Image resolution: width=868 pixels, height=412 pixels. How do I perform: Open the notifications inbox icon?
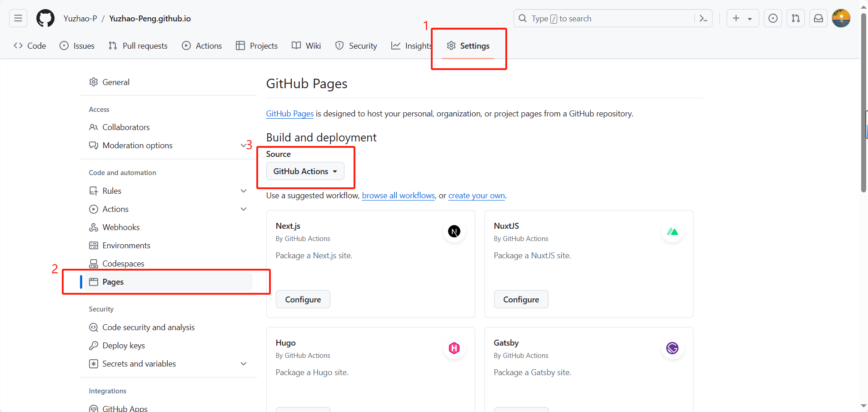tap(818, 18)
